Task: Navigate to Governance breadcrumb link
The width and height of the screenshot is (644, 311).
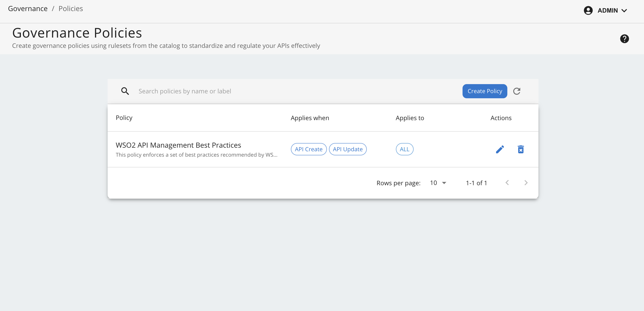Action: [28, 9]
